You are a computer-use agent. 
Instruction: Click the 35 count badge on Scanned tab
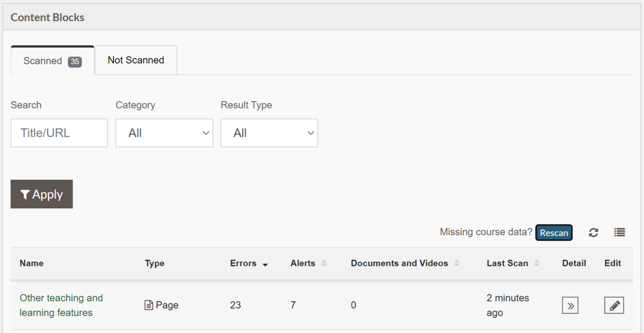(x=76, y=60)
